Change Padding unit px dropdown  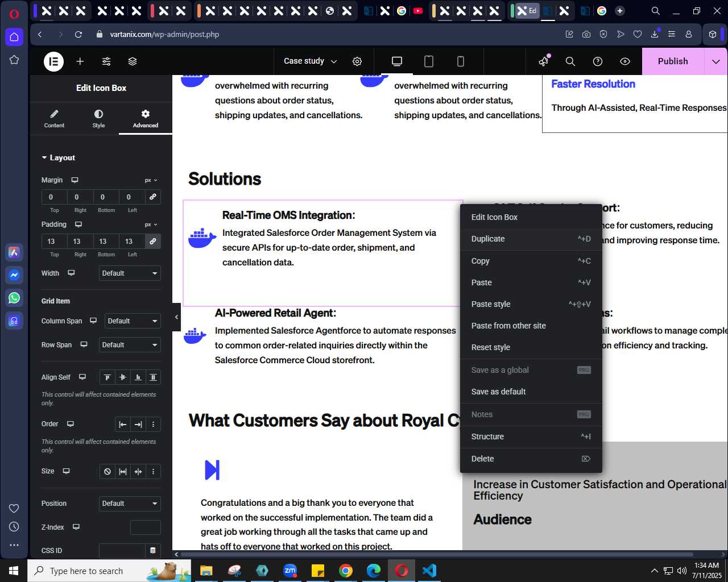[x=151, y=225]
